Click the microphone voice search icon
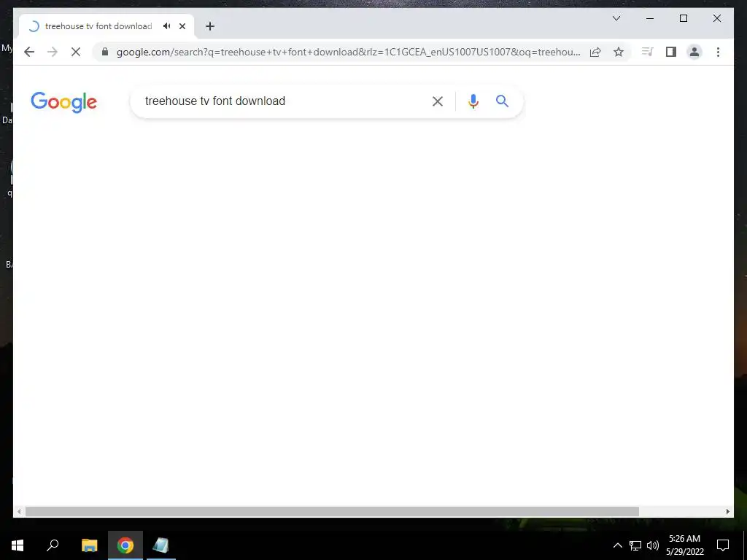Screen dimensions: 747x560 coord(473,101)
